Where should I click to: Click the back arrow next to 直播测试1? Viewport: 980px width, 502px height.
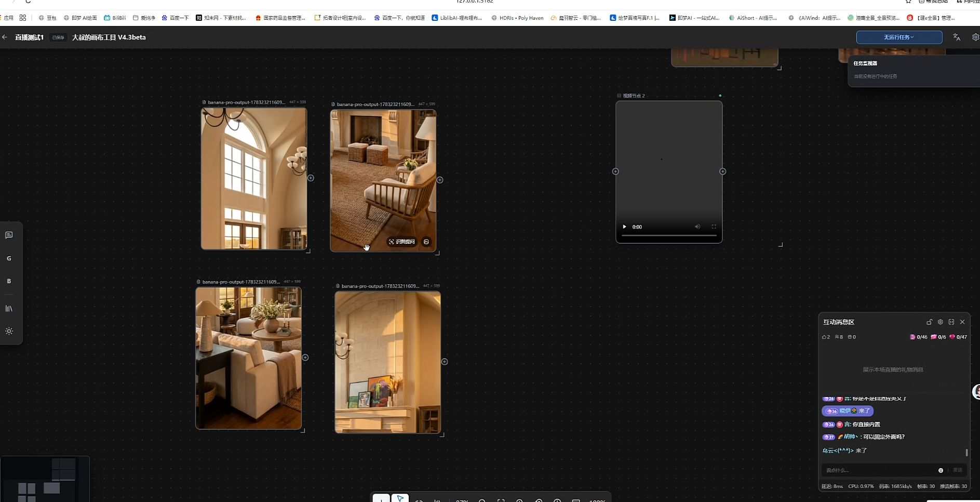coord(5,37)
